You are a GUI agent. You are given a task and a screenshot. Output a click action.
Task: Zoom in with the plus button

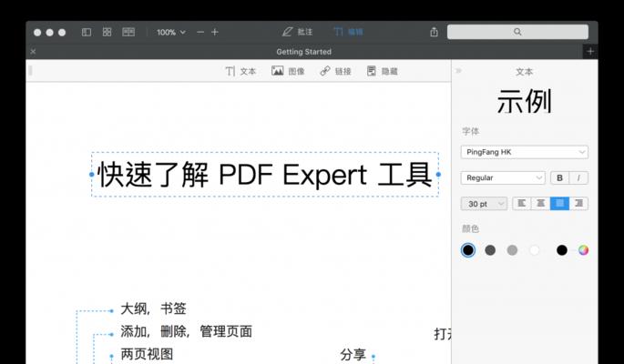(214, 32)
